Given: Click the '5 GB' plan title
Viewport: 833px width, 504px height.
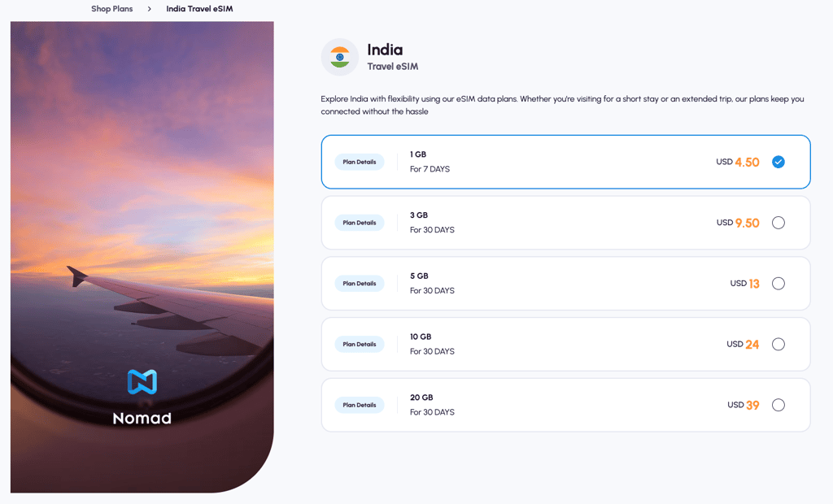Looking at the screenshot, I should [419, 276].
